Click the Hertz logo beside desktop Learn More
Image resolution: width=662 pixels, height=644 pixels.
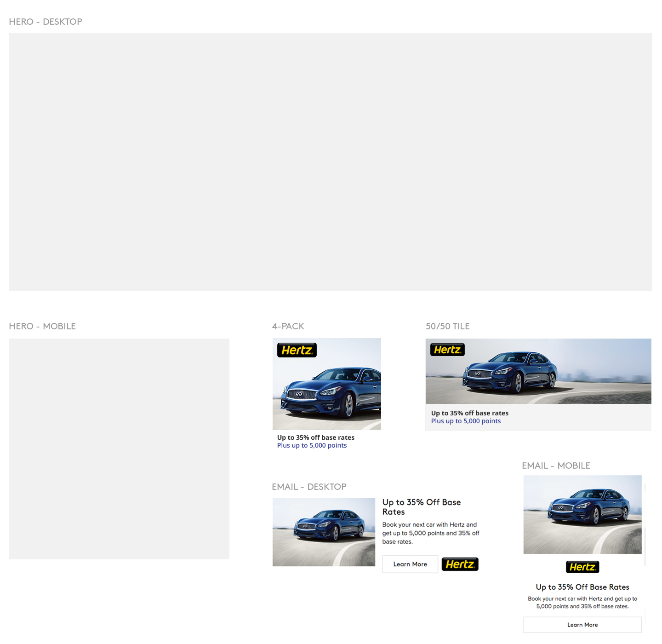pyautogui.click(x=460, y=564)
